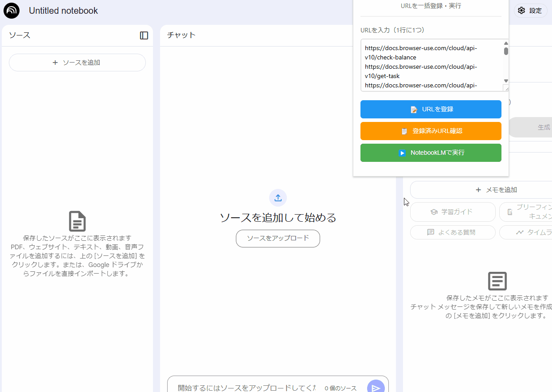Screen dimensions: 552x392
Task: Click the document icon in sources panel
Action: click(77, 221)
